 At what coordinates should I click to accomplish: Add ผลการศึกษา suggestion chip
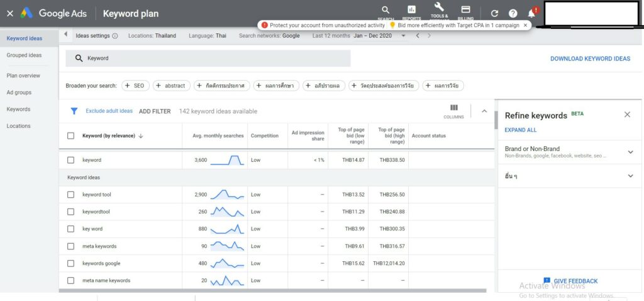(x=277, y=86)
